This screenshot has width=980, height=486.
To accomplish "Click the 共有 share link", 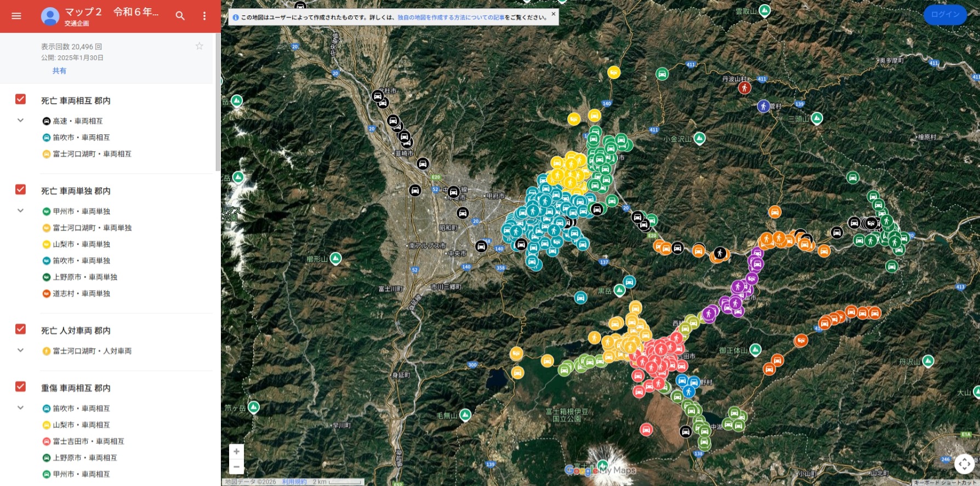I will [59, 71].
